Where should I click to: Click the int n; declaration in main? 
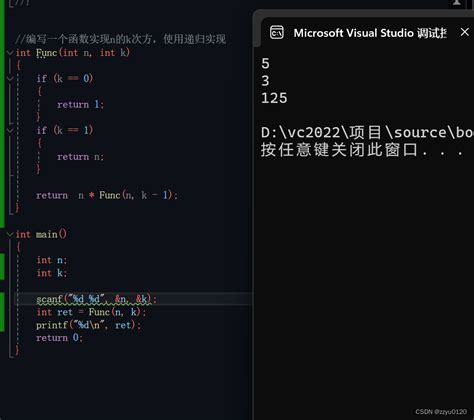pyautogui.click(x=52, y=260)
